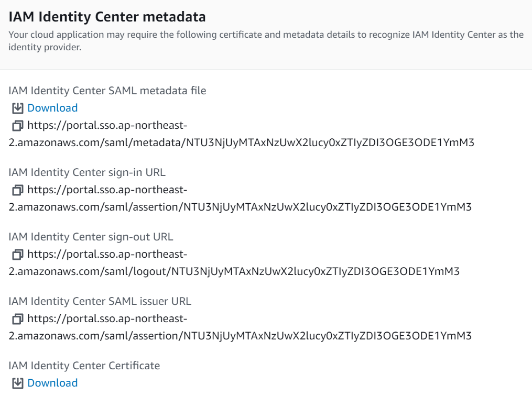
Task: Copy the SAML issuer URL
Action: (18, 318)
